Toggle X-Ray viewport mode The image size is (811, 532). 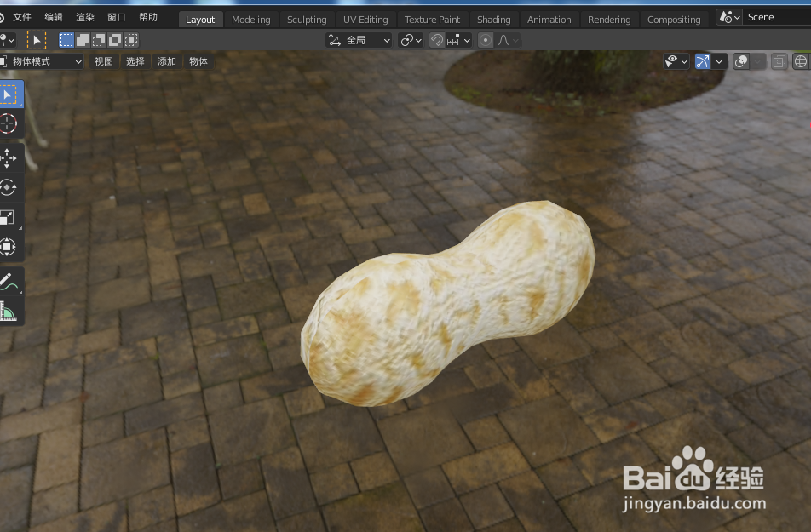pos(777,60)
